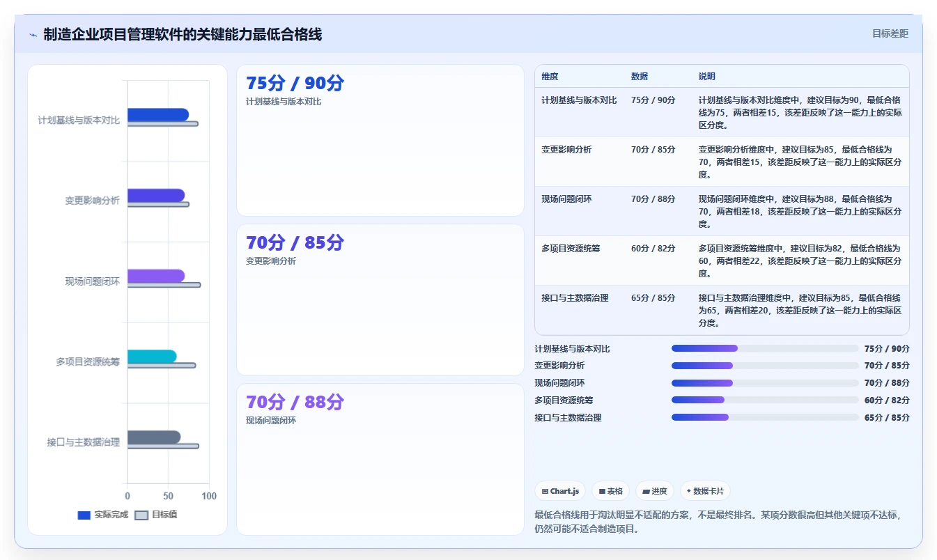Click table description mentioning 两者相差20
This screenshot has width=937, height=560.
click(x=800, y=311)
